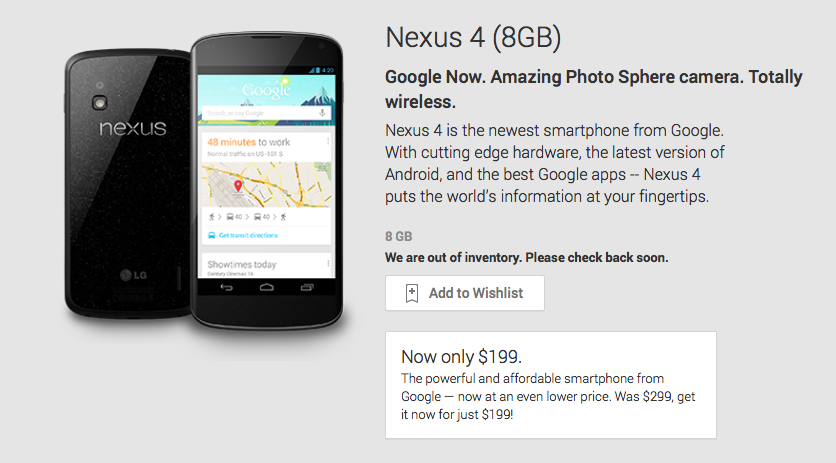Tap the microphone icon in Google search bar
Image resolution: width=836 pixels, height=463 pixels.
pos(322,113)
